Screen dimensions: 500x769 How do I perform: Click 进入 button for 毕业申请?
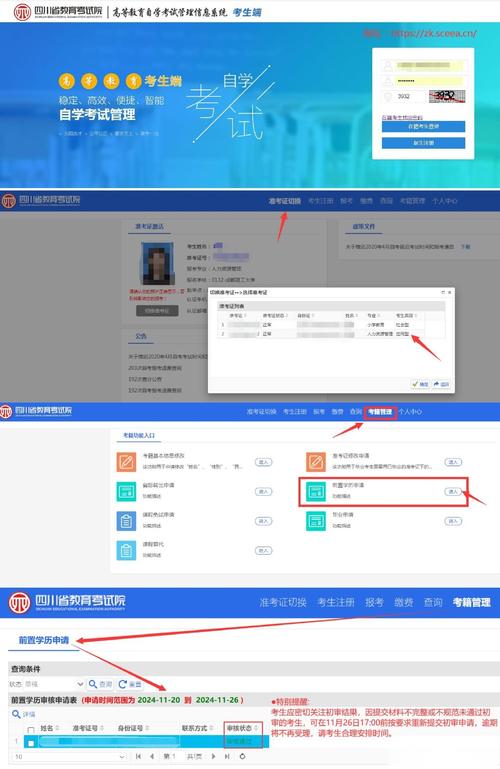click(x=453, y=521)
